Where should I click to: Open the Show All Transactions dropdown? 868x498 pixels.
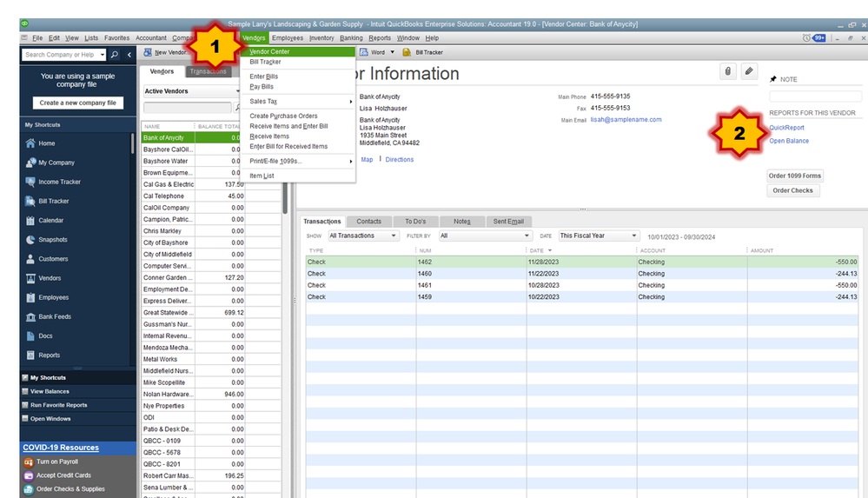coord(363,236)
